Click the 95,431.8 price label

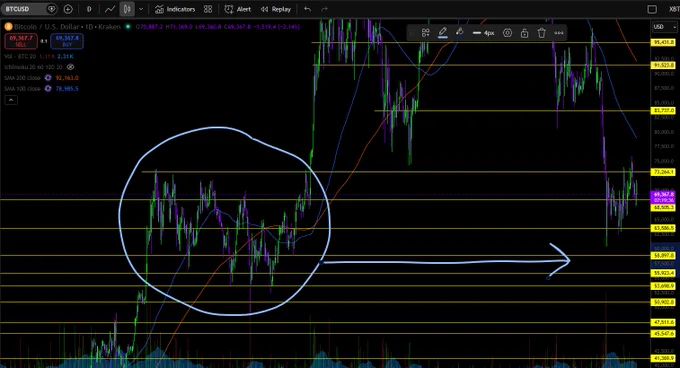[664, 42]
